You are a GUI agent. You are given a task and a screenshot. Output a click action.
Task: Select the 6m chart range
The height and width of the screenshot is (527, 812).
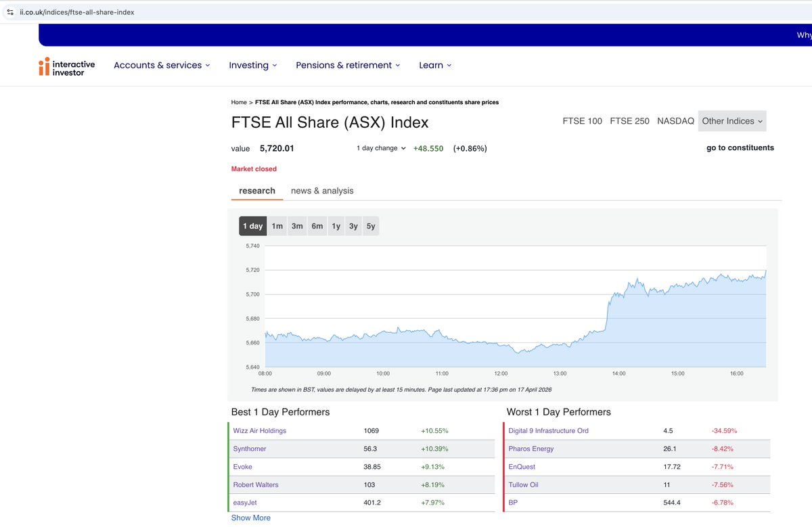point(317,226)
